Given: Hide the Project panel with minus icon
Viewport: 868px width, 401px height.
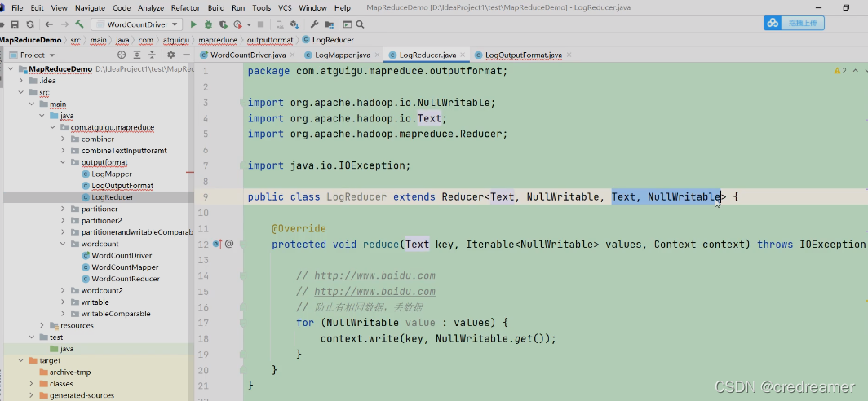Looking at the screenshot, I should pos(187,55).
